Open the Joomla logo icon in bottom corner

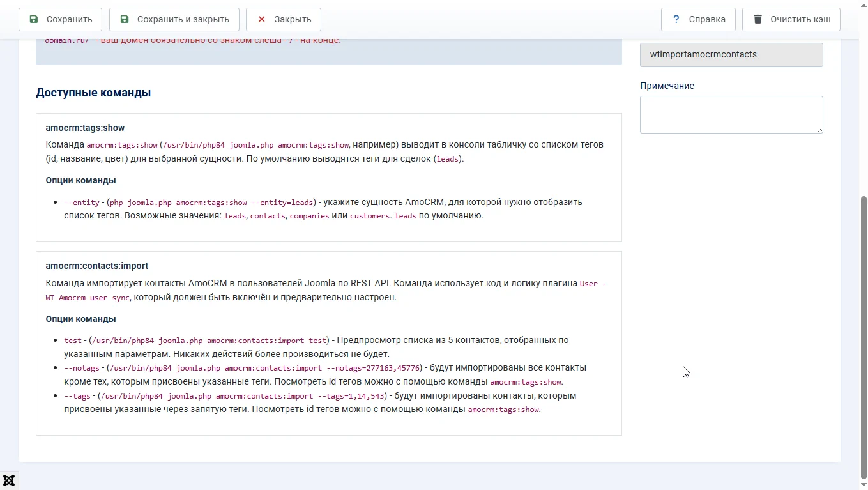9,480
